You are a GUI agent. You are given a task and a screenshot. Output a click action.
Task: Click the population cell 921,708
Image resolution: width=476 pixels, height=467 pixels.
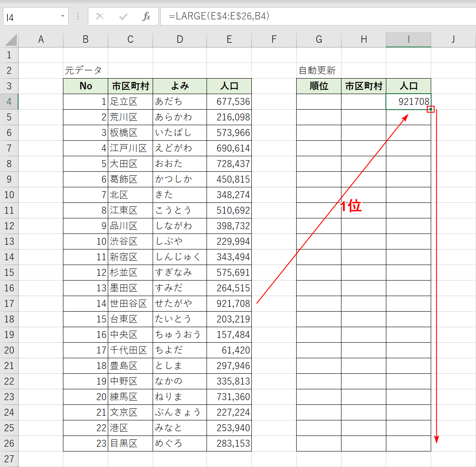click(x=229, y=303)
